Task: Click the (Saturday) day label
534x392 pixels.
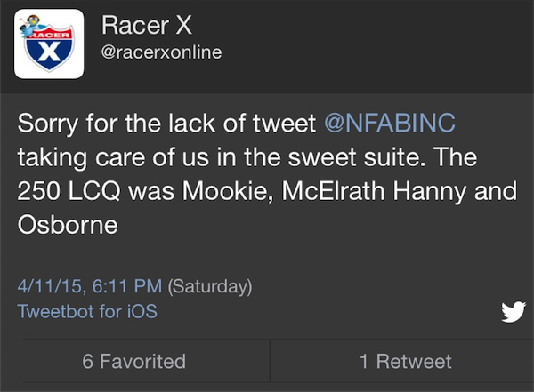Action: 210,287
